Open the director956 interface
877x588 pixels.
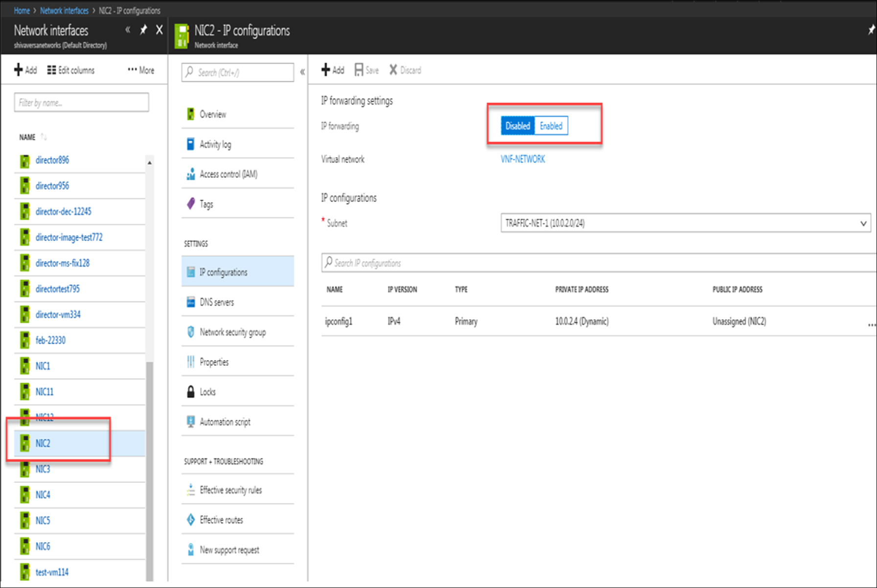52,186
